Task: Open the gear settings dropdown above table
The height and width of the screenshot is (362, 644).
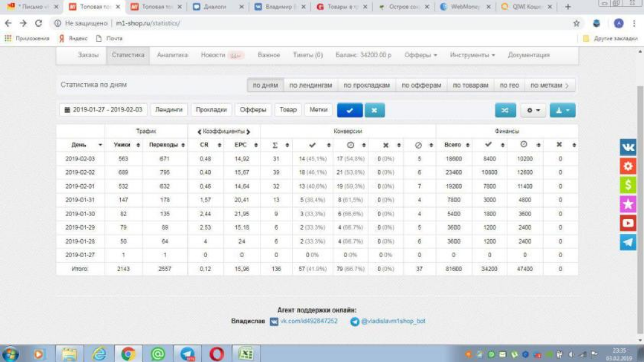Action: [533, 111]
